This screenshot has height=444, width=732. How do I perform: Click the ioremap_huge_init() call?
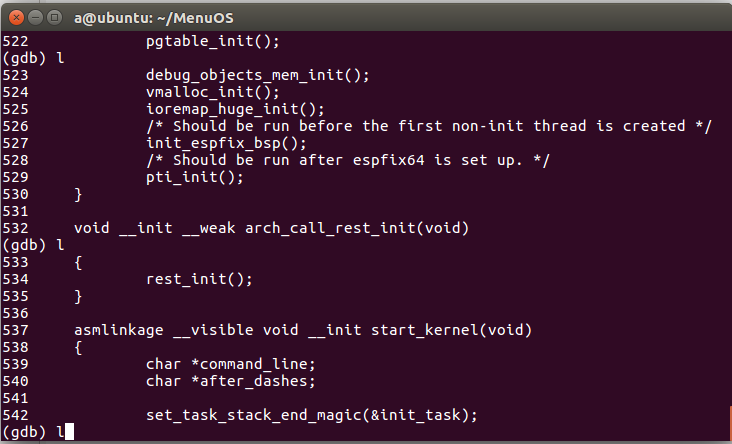coord(235,109)
